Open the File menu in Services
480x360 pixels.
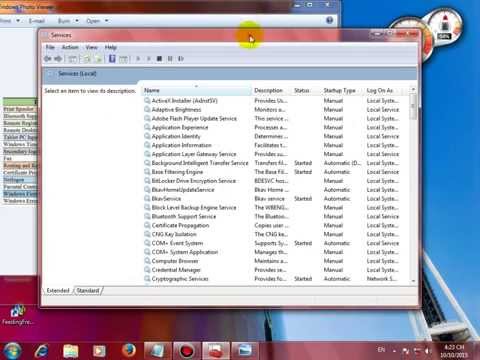(50, 47)
